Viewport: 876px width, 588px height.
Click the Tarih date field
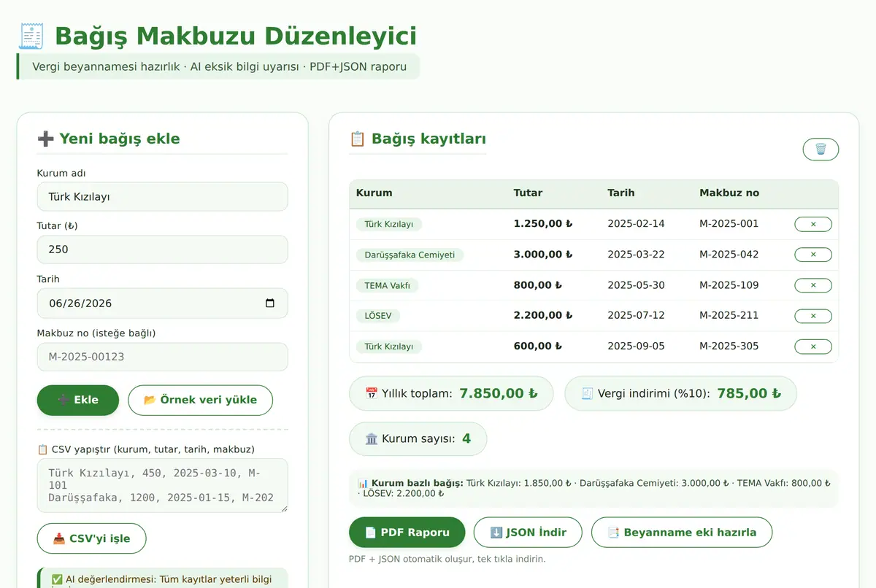click(x=163, y=303)
